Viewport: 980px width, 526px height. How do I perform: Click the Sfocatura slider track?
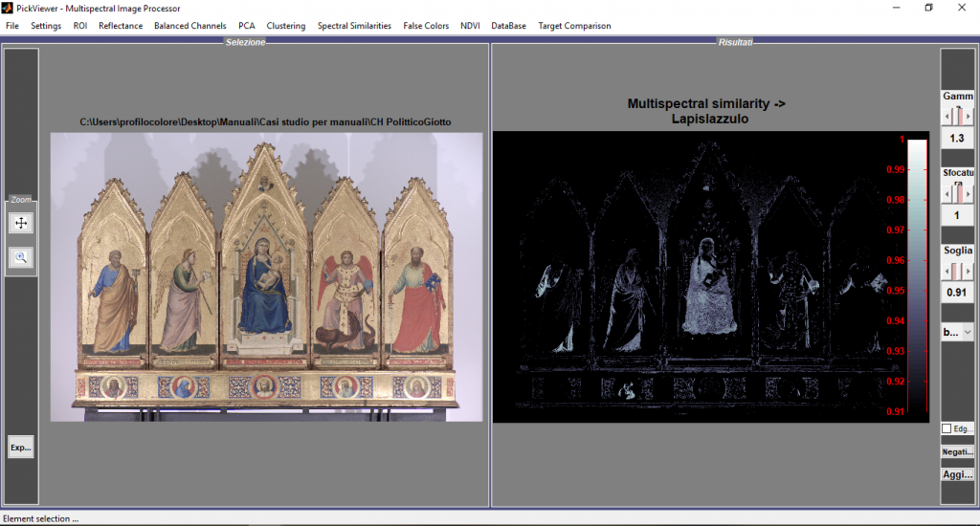pyautogui.click(x=957, y=194)
